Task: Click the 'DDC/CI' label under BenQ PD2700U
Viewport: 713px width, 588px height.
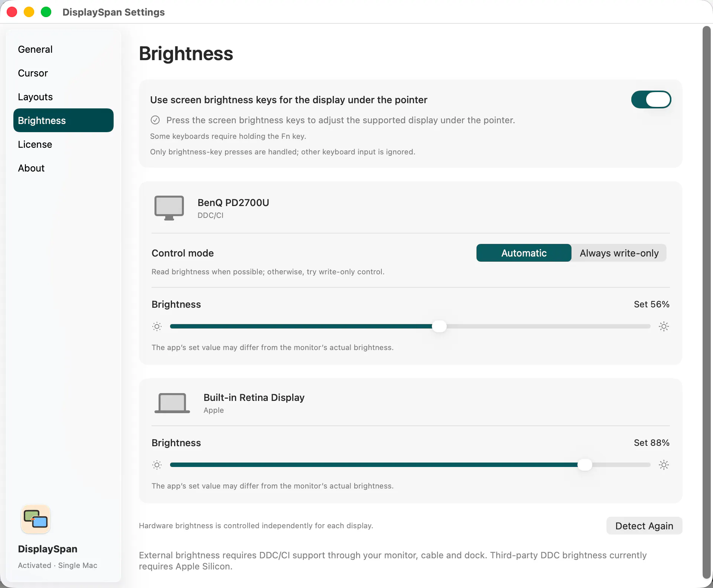Action: (x=211, y=215)
